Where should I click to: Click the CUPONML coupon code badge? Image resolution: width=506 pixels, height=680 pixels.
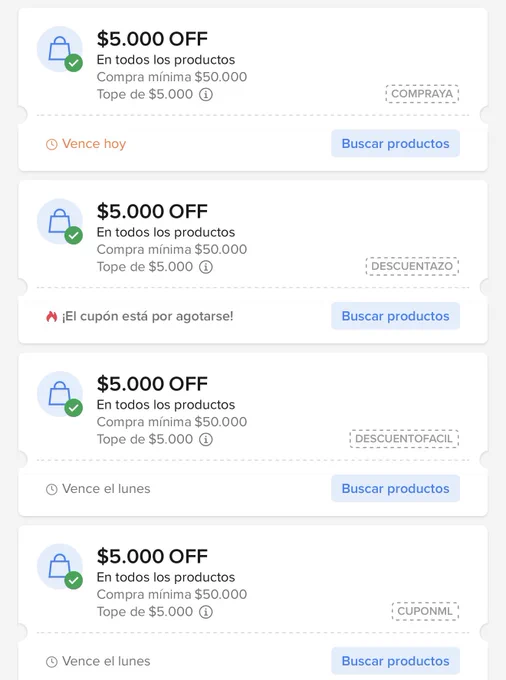pyautogui.click(x=425, y=611)
